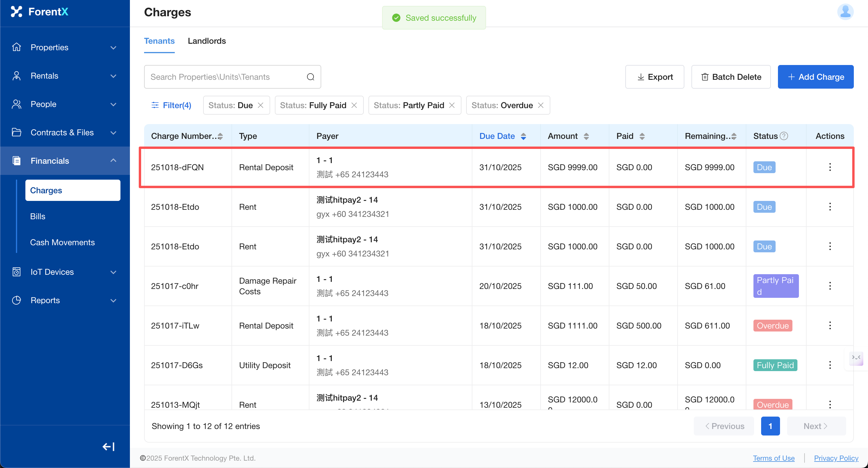This screenshot has height=468, width=868.
Task: Click the search magnifier icon
Action: click(x=310, y=77)
